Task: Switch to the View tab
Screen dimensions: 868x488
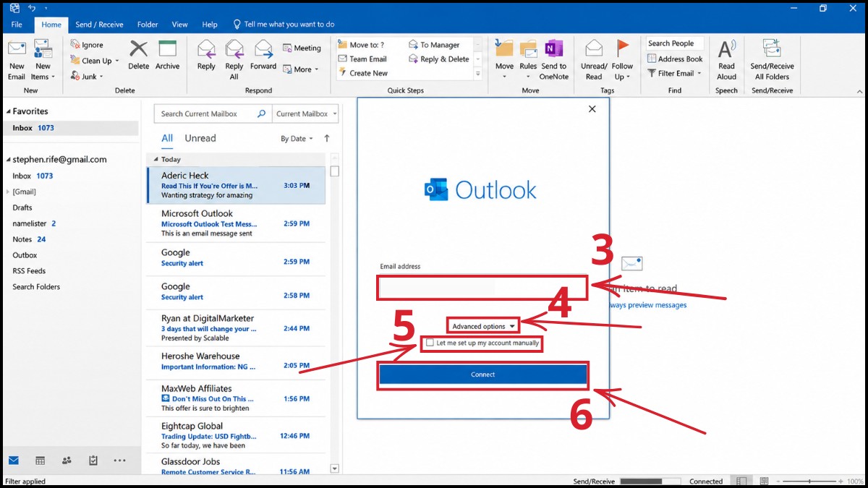Action: 179,25
